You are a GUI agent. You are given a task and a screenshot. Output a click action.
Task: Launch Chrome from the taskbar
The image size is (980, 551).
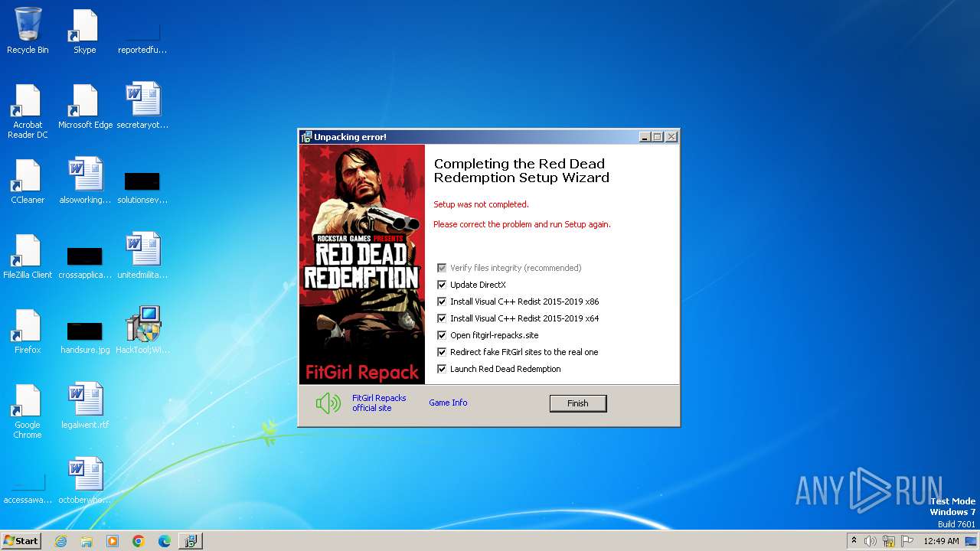139,541
